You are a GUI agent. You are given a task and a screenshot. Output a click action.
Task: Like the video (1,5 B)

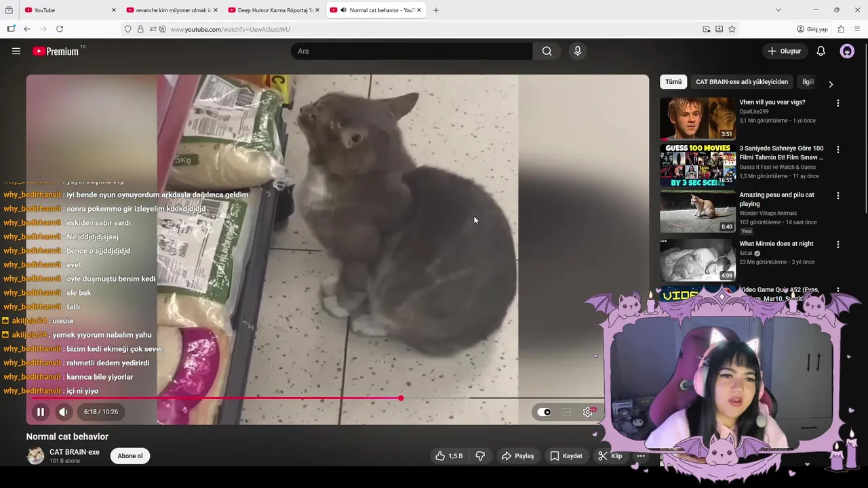[x=448, y=456]
